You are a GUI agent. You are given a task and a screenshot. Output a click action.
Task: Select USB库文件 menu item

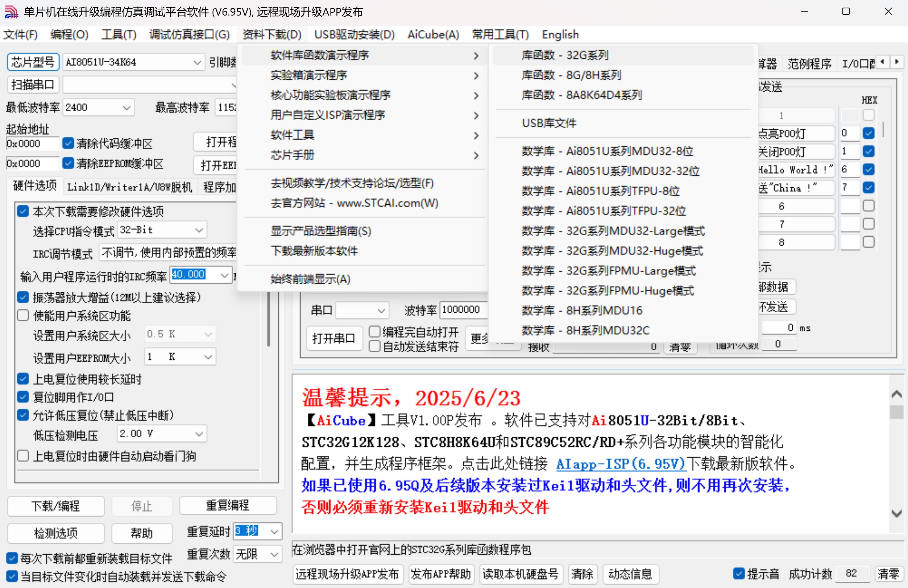[623, 123]
